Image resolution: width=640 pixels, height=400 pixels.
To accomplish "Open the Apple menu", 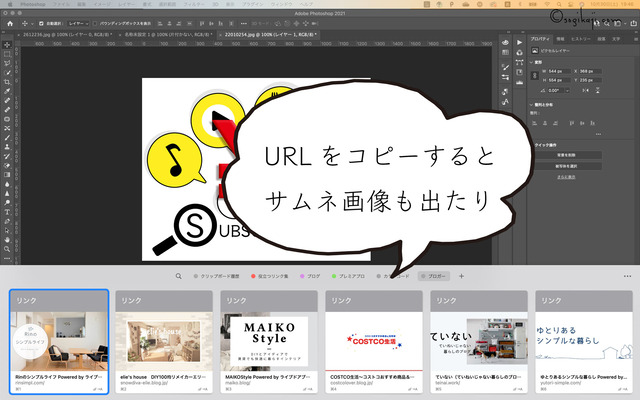I will (x=10, y=4).
